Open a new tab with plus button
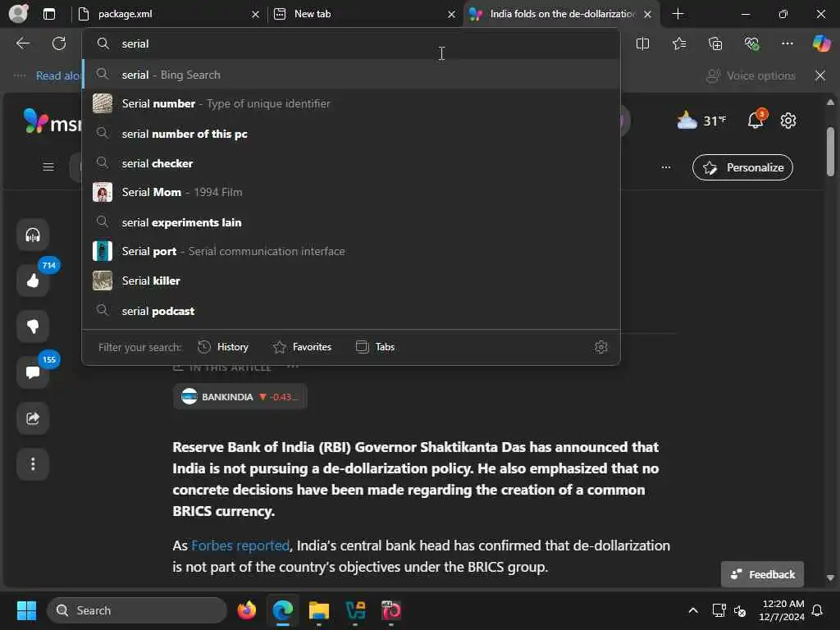Screen dimensions: 840x630 [678, 14]
